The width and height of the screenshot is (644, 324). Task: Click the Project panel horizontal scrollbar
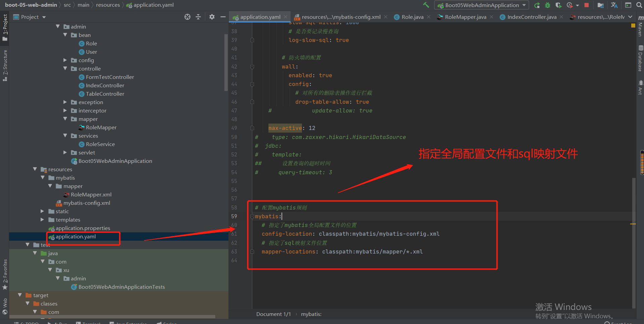112,316
